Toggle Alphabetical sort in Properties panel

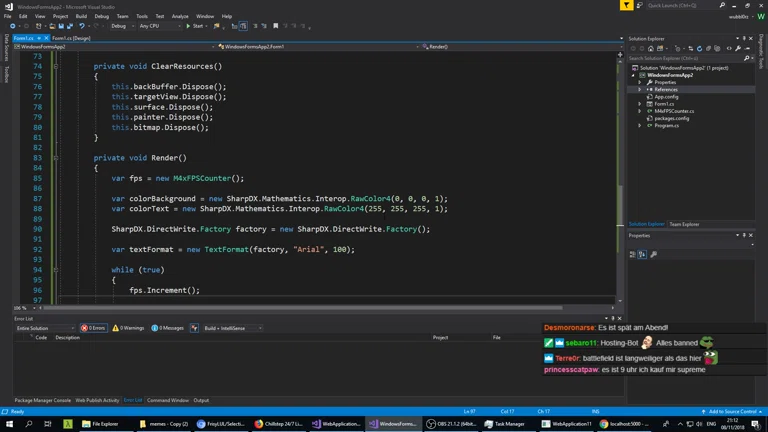tap(642, 254)
